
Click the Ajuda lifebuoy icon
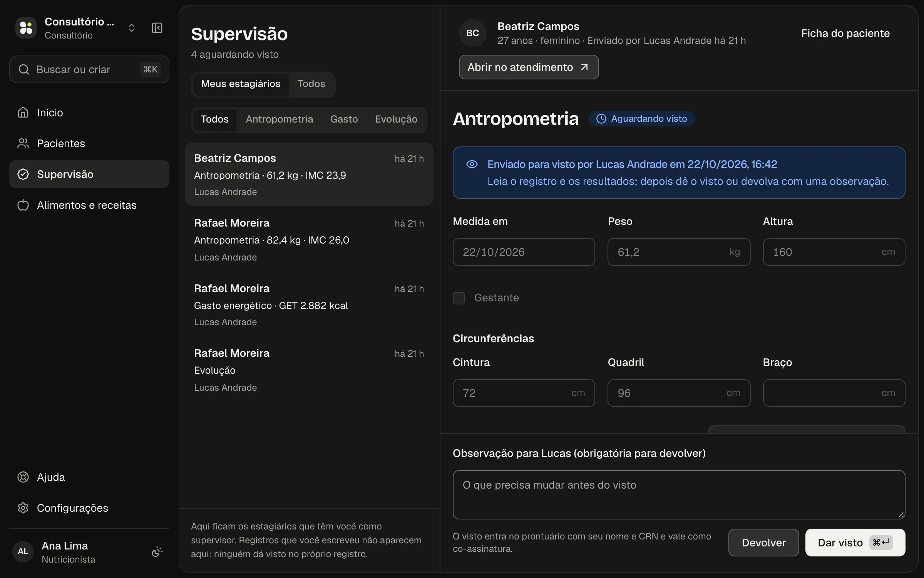tap(23, 477)
